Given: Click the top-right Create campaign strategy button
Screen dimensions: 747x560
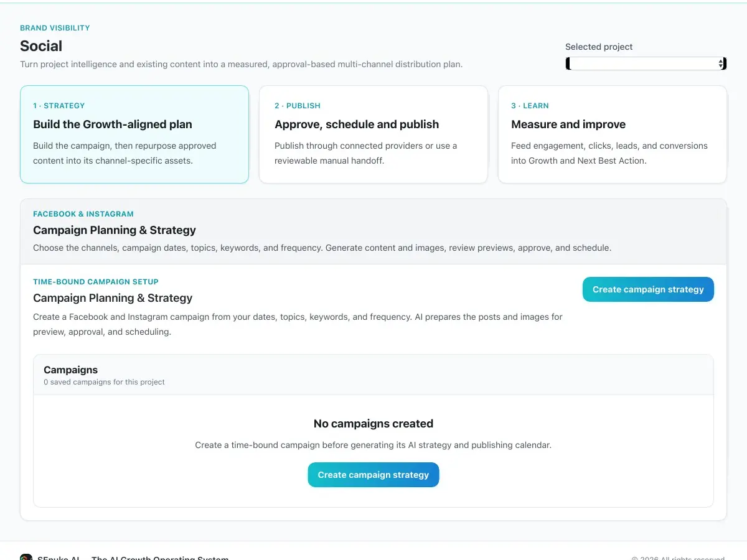Looking at the screenshot, I should [x=648, y=289].
